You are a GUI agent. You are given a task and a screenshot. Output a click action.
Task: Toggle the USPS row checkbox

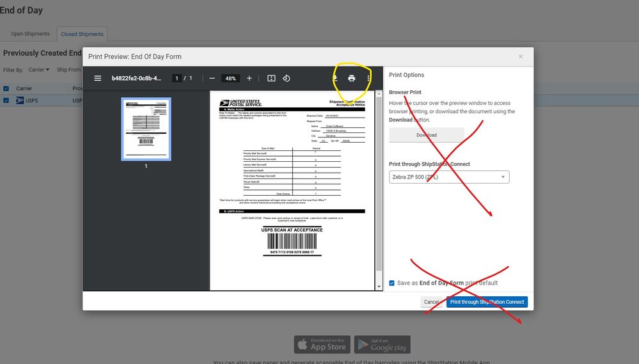click(x=6, y=100)
